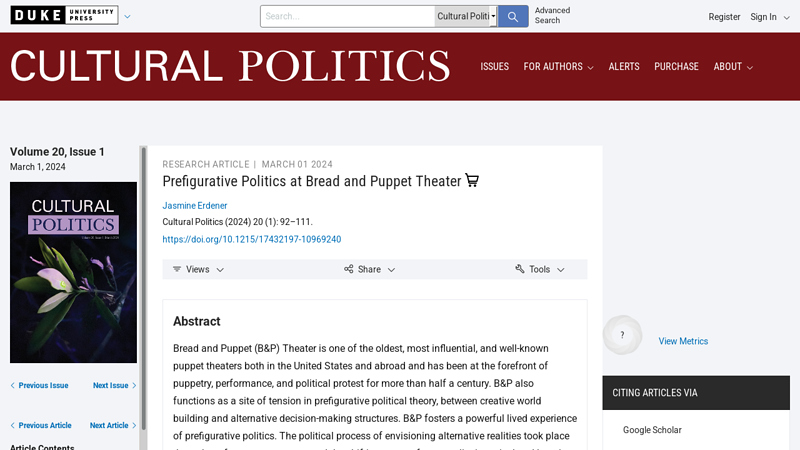This screenshot has width=800, height=450.
Task: Focus the Search text field
Action: point(347,16)
